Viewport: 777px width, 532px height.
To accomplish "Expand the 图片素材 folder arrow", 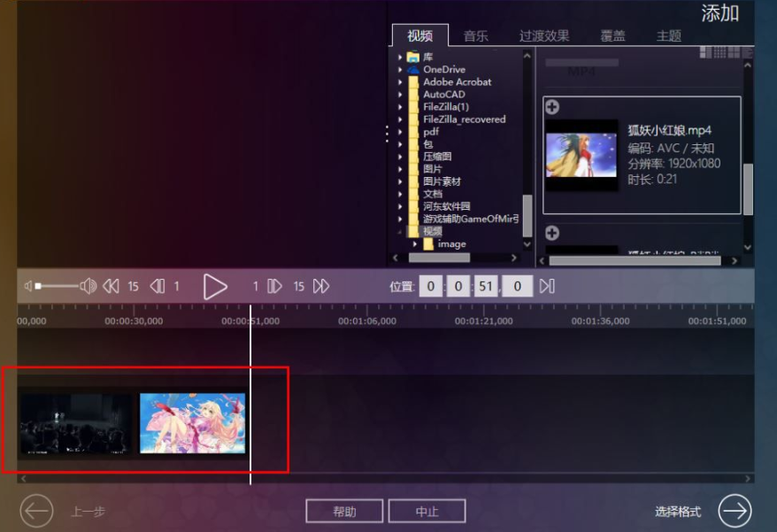I will [400, 181].
